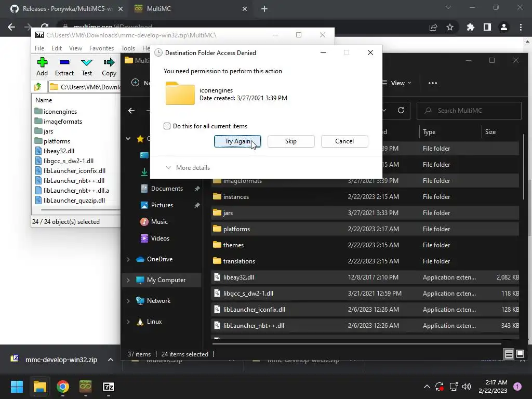Image resolution: width=532 pixels, height=399 pixels.
Task: Expand the Network tree node
Action: [x=128, y=301]
